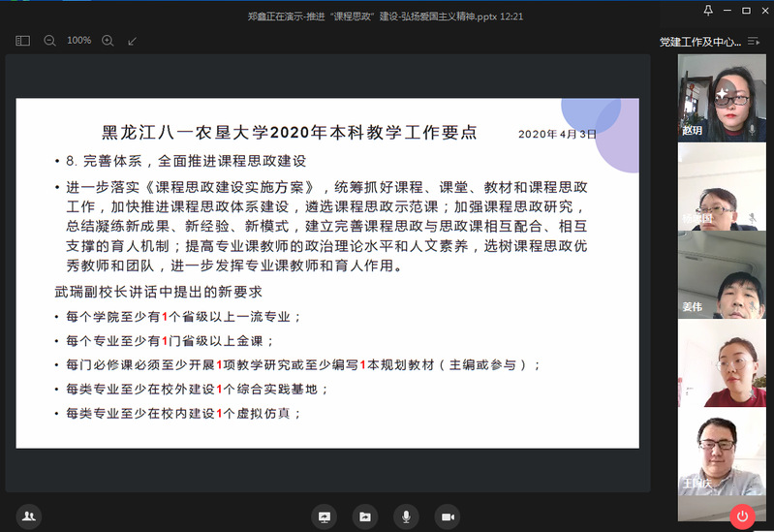Image resolution: width=774 pixels, height=532 pixels.
Task: Mute the microphone
Action: (406, 516)
